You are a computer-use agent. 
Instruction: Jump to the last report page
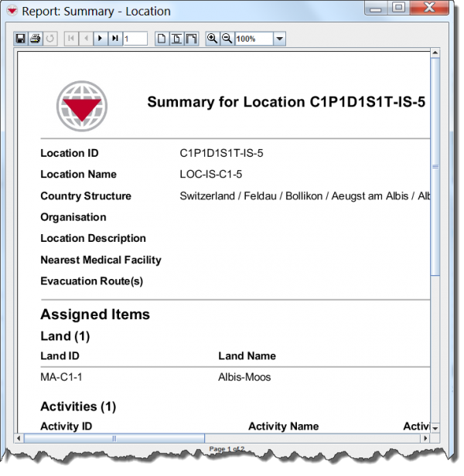click(x=114, y=39)
